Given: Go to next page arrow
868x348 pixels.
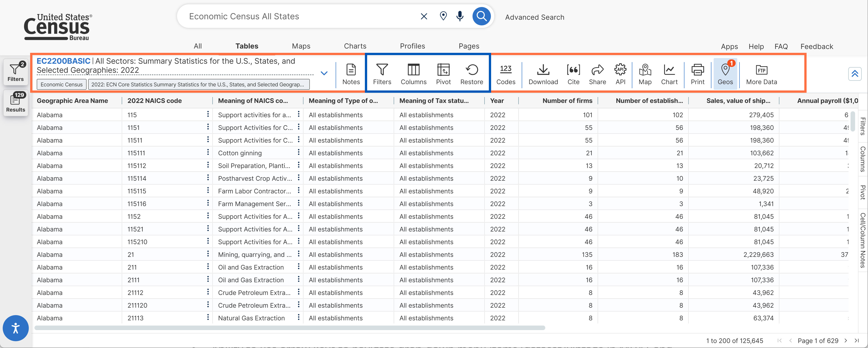Looking at the screenshot, I should click(845, 341).
